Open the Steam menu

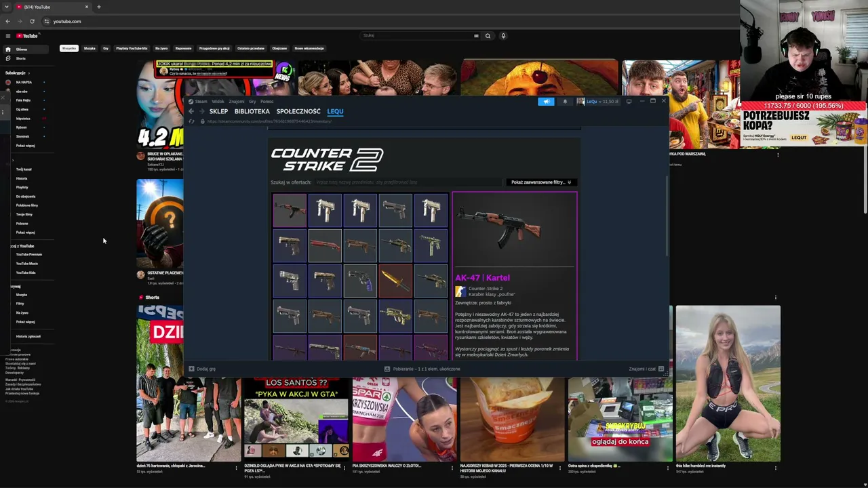click(199, 102)
